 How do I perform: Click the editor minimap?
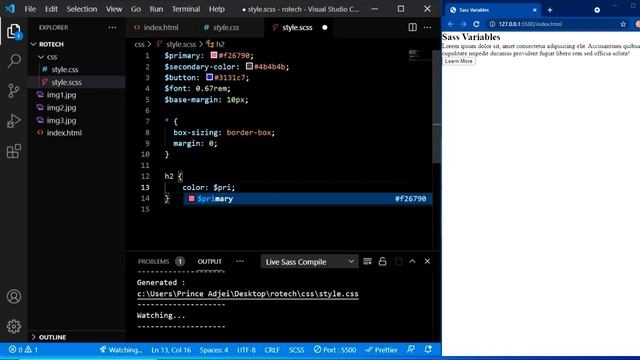pyautogui.click(x=420, y=55)
